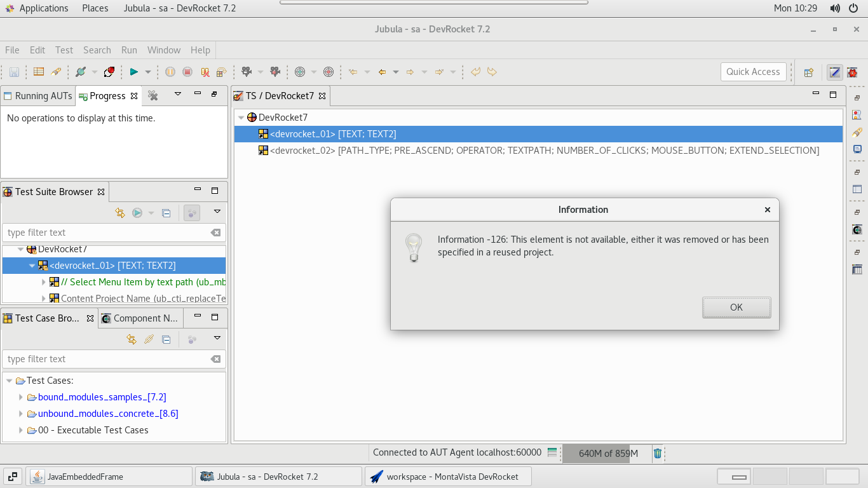Click the lightbulb icon in Information dialog
The width and height of the screenshot is (868, 488).
point(414,248)
